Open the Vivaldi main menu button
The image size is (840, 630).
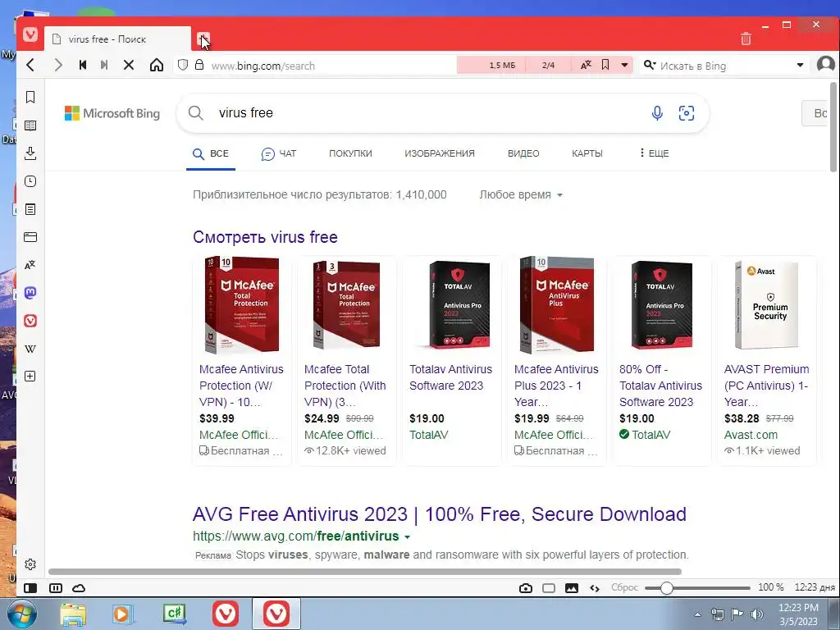(x=30, y=34)
